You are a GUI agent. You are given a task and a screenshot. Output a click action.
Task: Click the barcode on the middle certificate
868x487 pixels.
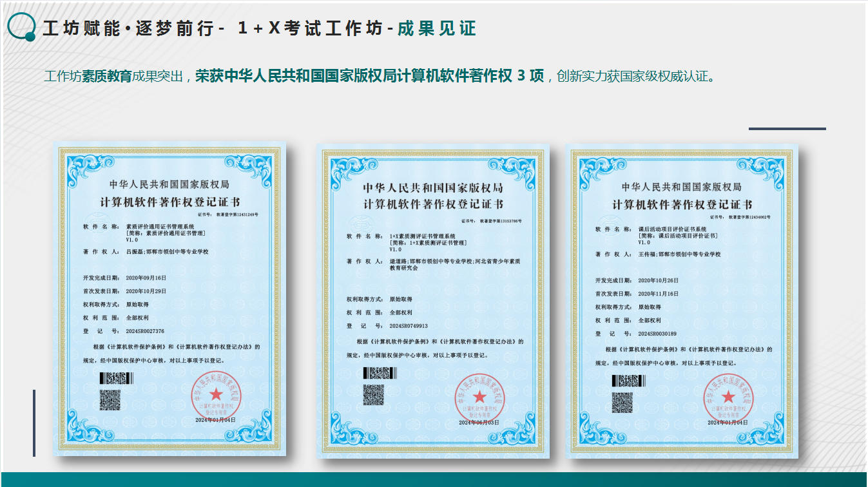(x=380, y=372)
